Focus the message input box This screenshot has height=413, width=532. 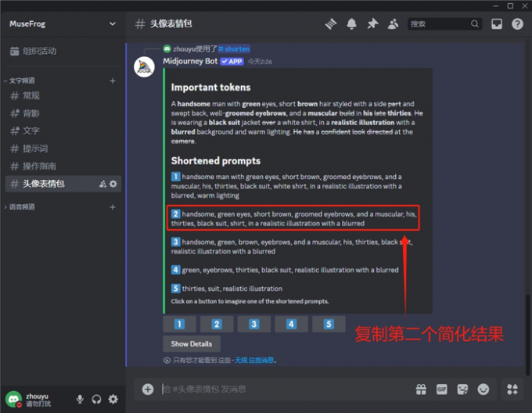285,390
